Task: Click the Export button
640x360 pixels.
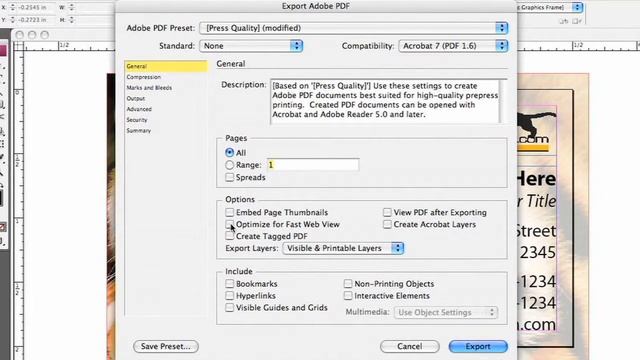Action: click(478, 347)
